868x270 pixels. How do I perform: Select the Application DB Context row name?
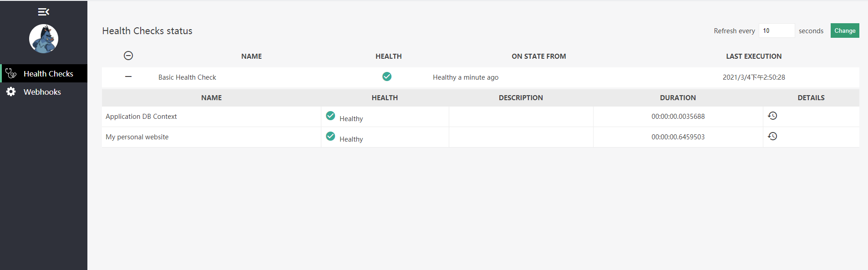[141, 117]
